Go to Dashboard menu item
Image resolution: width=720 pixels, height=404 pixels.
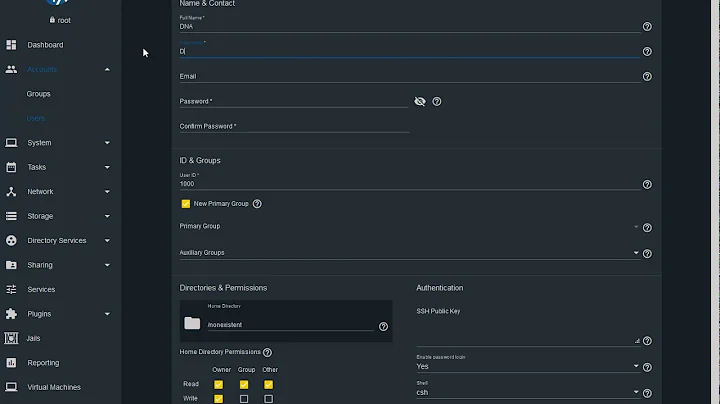[x=45, y=45]
